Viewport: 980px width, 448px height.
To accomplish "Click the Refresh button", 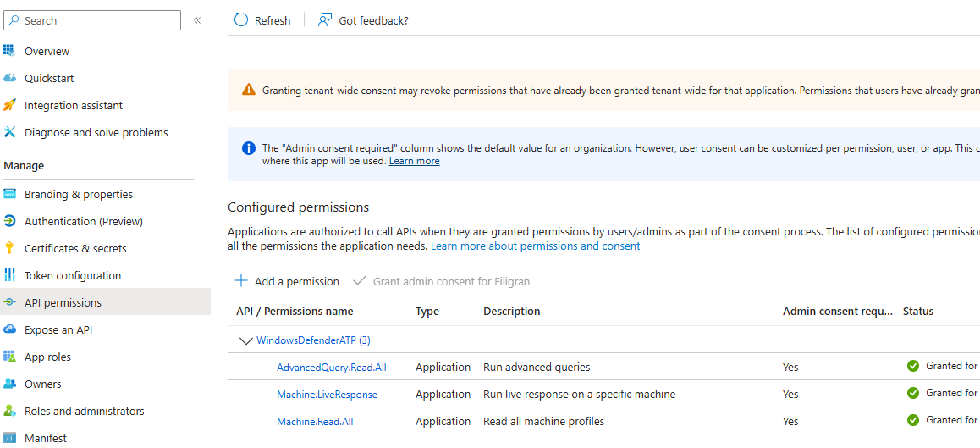I will [262, 20].
